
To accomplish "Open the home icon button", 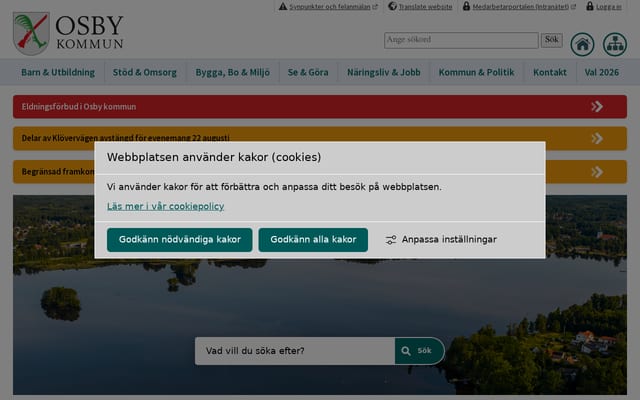I will (x=582, y=44).
